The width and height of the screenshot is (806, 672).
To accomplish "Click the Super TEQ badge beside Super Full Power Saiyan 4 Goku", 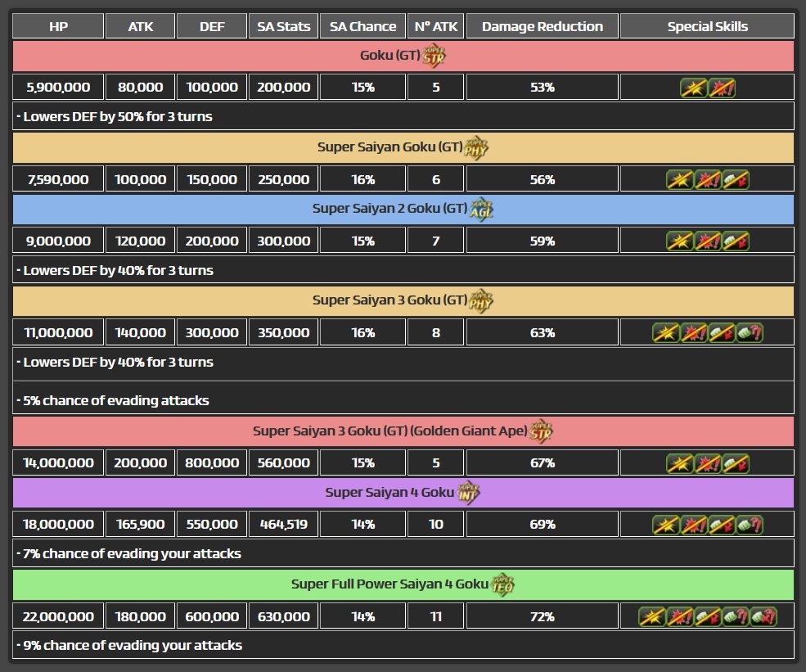I will coord(502,585).
